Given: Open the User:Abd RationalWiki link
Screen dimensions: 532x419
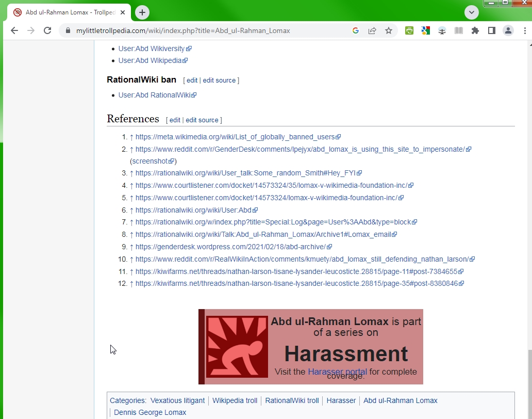Looking at the screenshot, I should (157, 95).
